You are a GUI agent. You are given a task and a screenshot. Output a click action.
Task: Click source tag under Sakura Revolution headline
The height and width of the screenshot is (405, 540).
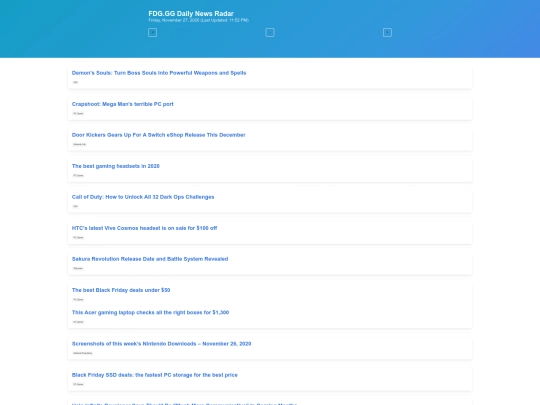point(78,268)
